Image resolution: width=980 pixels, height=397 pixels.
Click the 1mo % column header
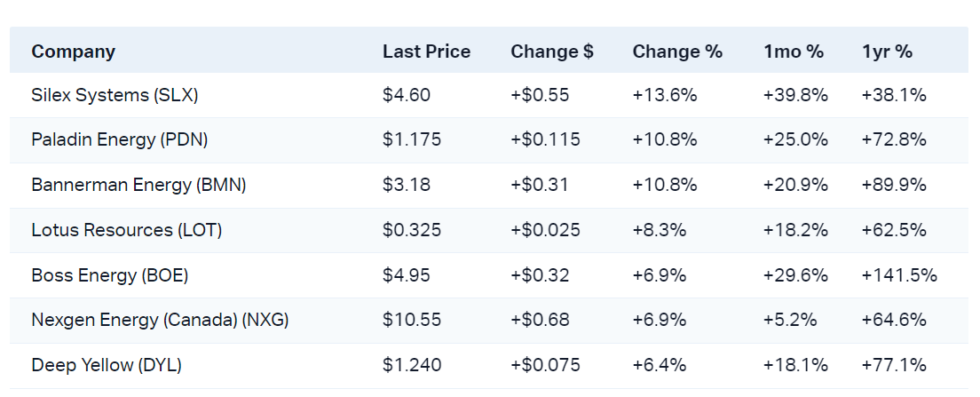click(794, 52)
